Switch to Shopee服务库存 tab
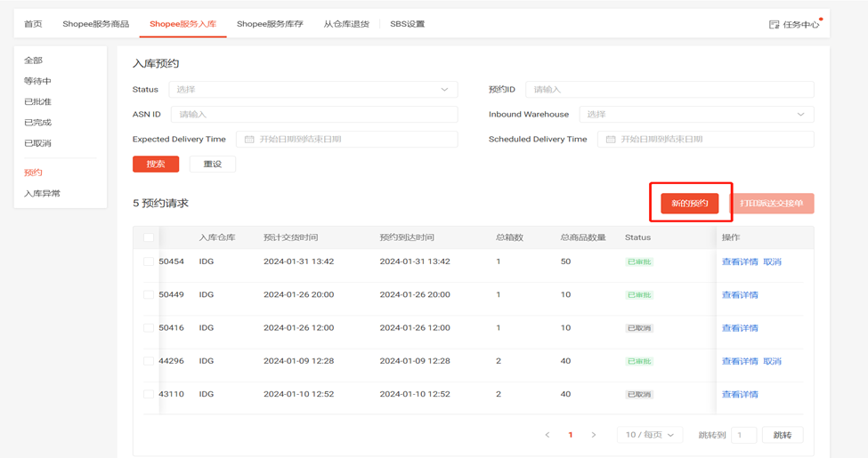 click(270, 24)
